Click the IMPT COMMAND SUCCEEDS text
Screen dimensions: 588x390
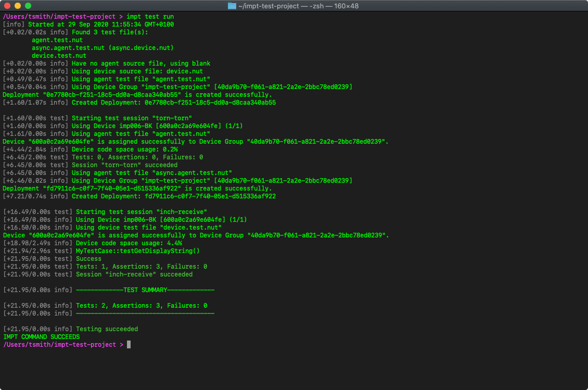point(40,336)
